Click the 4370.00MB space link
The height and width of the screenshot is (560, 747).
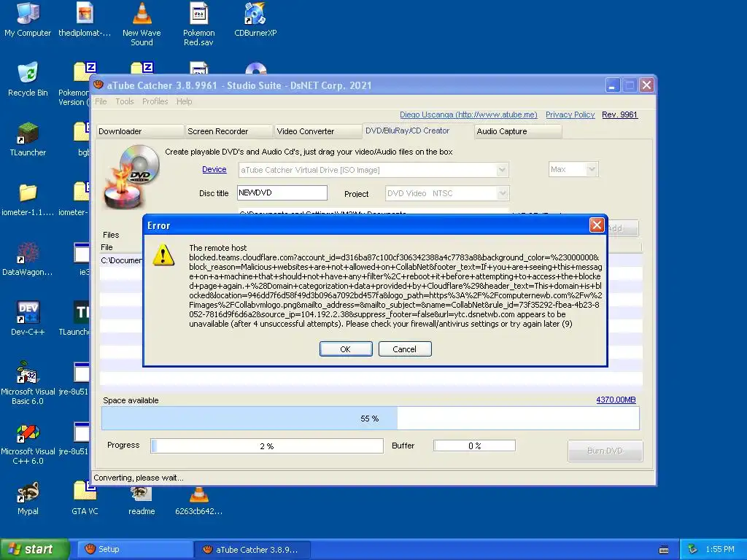(616, 400)
